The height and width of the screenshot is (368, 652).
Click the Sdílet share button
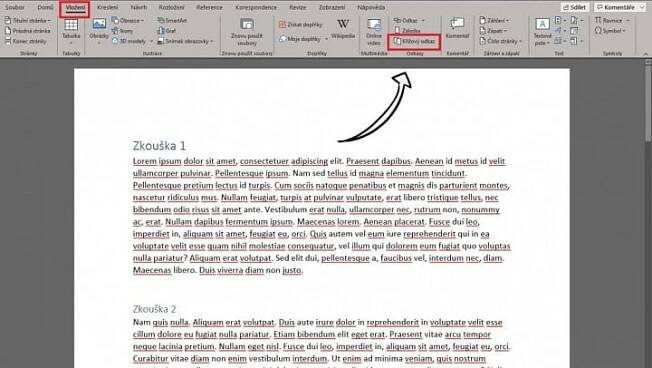point(575,7)
